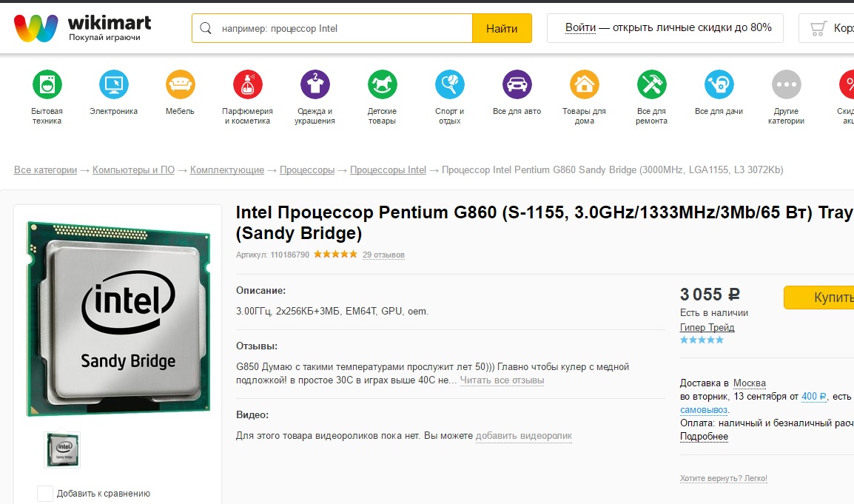Open Все для авто category icon
Viewport: 854px width, 504px height.
click(x=517, y=84)
